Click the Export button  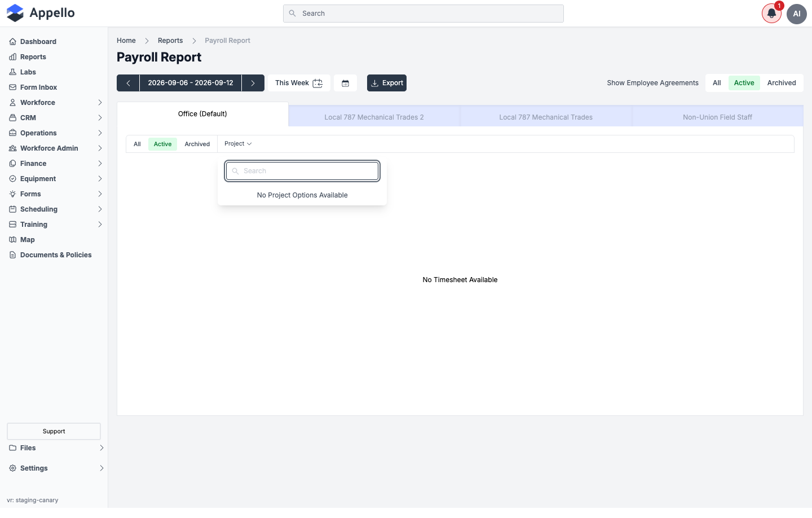387,83
